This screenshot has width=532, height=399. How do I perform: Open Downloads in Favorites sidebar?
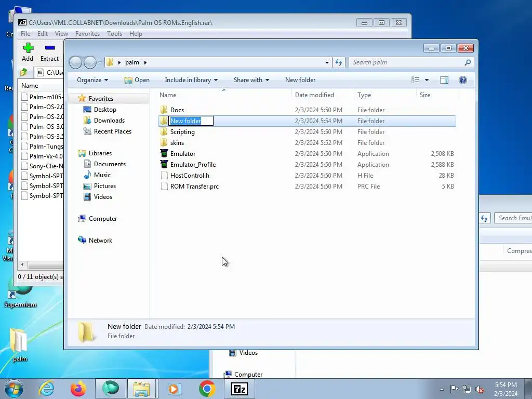coord(109,121)
